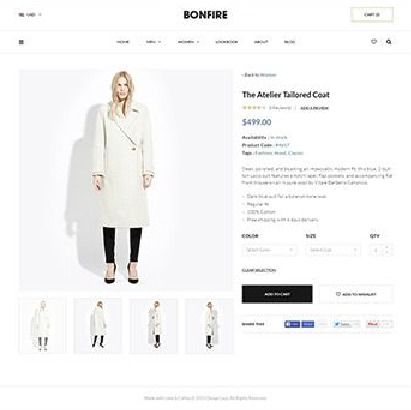
Task: Open the USD currency dropdown
Action: [x=30, y=15]
